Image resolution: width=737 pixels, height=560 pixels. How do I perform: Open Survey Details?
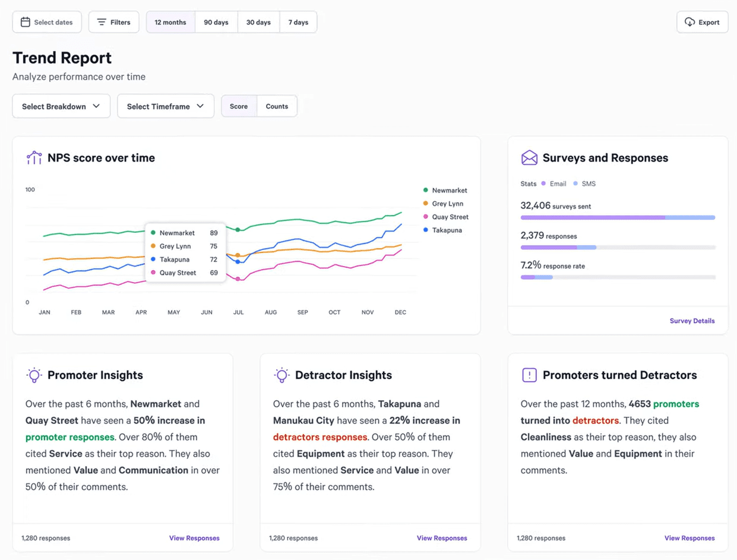pyautogui.click(x=692, y=321)
